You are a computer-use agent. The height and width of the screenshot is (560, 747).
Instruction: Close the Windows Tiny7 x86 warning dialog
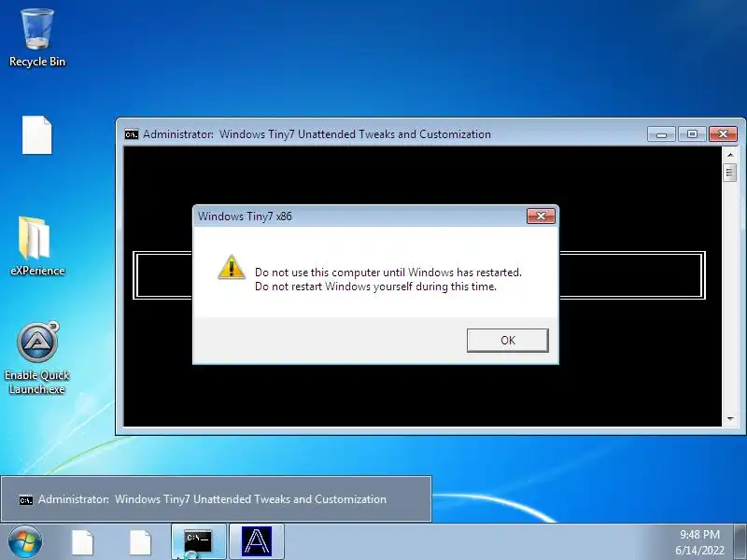coord(541,217)
